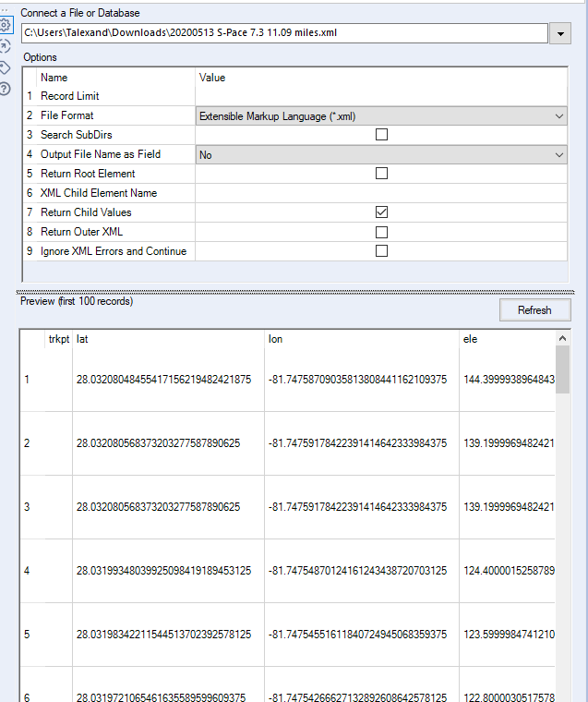The height and width of the screenshot is (702, 588).
Task: Click the Refresh button
Action: [x=534, y=309]
